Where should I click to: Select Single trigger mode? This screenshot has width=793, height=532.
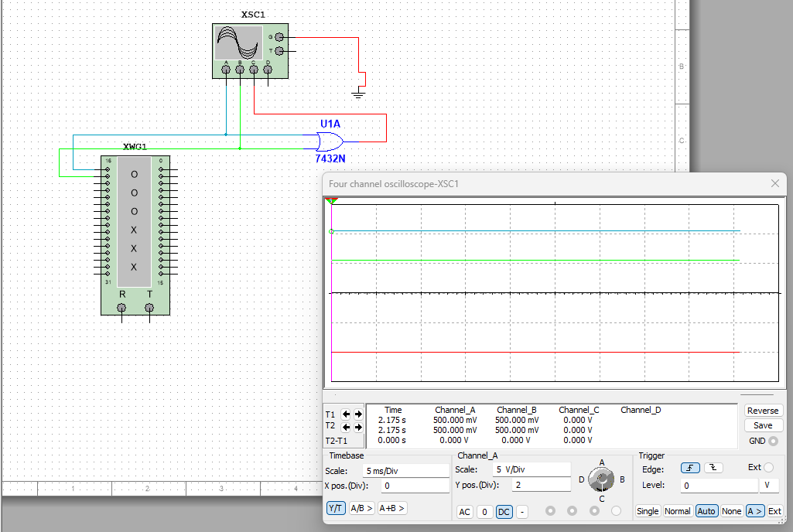(648, 511)
